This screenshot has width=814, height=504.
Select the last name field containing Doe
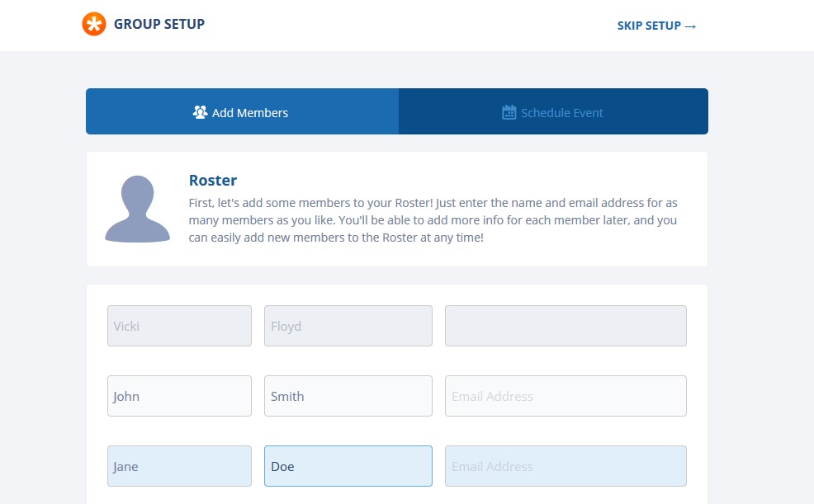tap(348, 466)
